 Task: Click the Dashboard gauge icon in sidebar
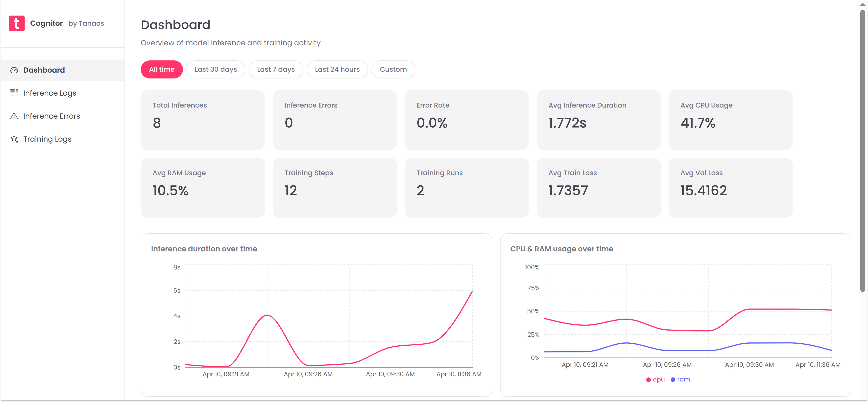(x=14, y=70)
